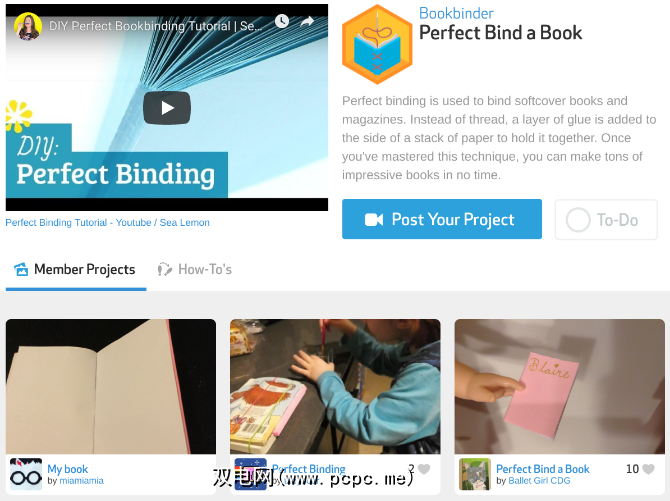Switch to the Member Projects tab

click(75, 269)
